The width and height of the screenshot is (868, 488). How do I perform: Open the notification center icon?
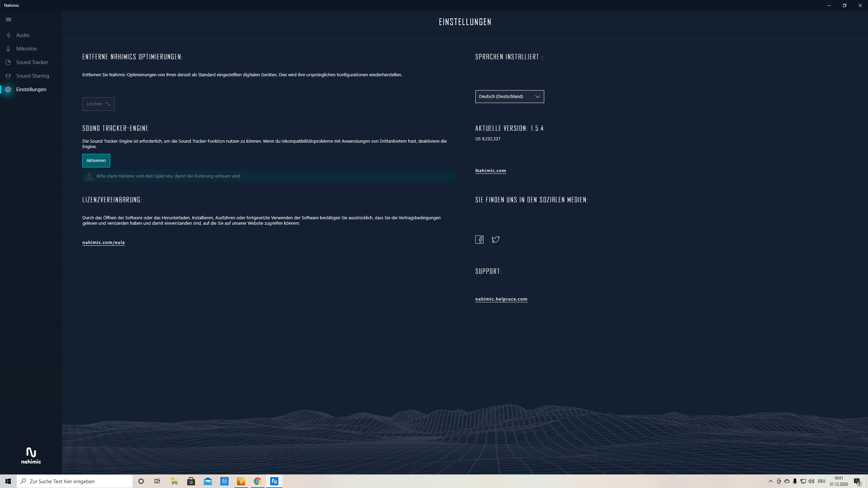pos(857,481)
